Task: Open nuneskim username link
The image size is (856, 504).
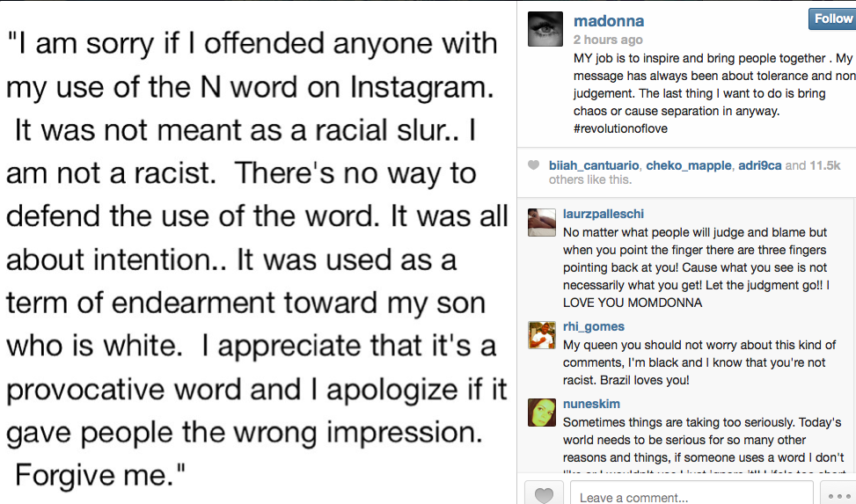Action: 591,404
